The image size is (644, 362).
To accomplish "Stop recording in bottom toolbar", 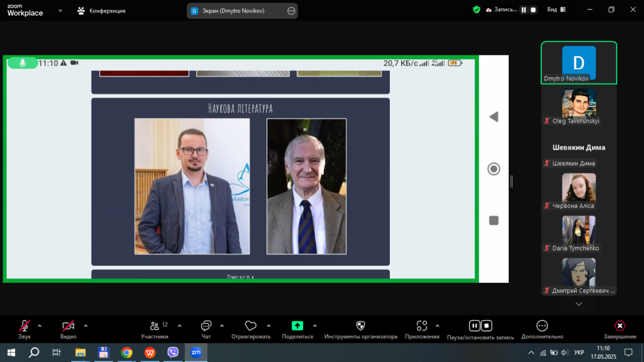I will pyautogui.click(x=487, y=326).
